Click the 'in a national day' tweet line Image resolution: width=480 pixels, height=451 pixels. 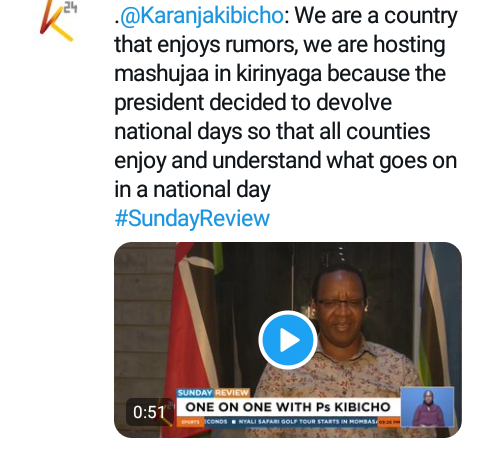[x=192, y=190]
